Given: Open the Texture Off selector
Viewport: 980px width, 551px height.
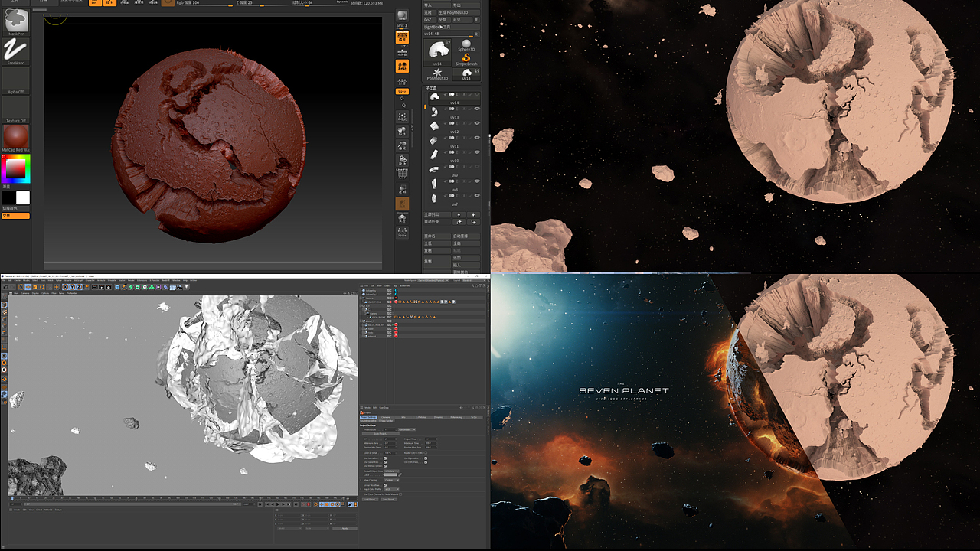Looking at the screenshot, I should tap(15, 109).
